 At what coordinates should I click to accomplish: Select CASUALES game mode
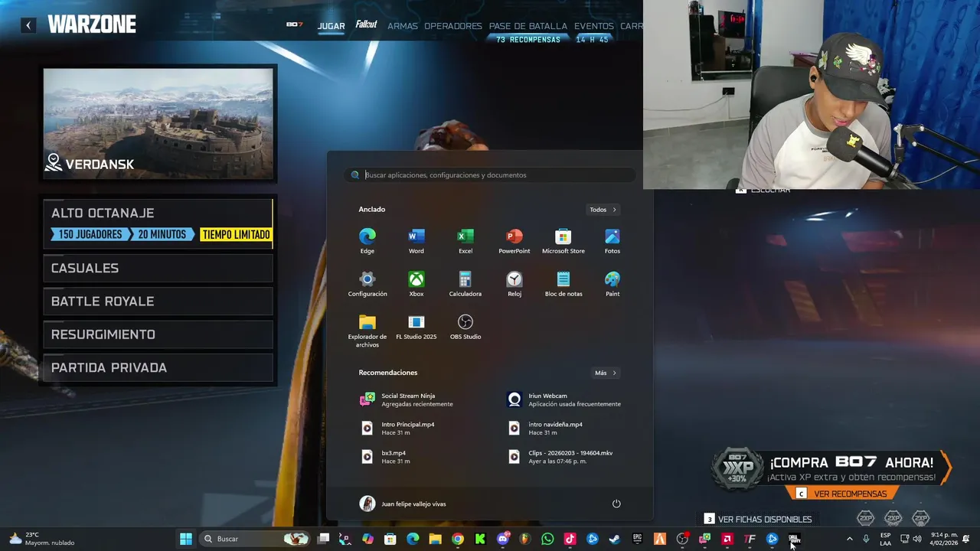coord(158,268)
